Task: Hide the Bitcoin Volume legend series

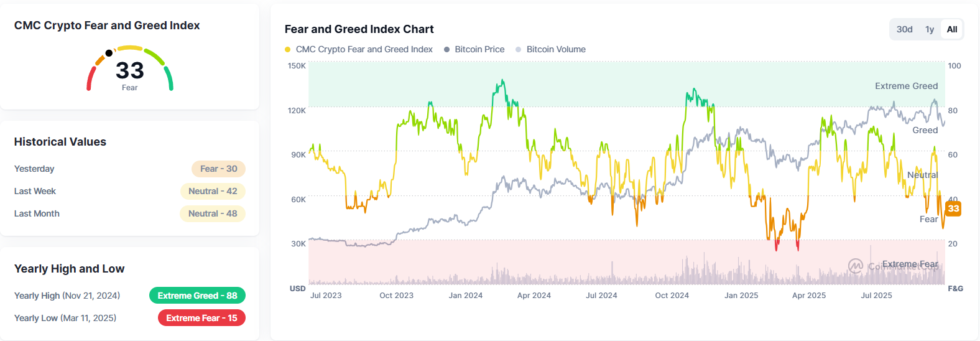Action: [556, 49]
